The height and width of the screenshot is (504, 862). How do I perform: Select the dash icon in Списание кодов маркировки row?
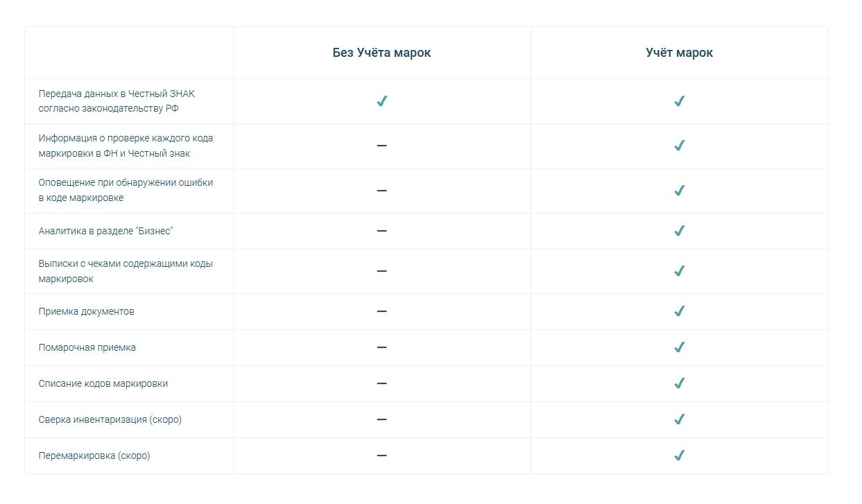pos(381,383)
